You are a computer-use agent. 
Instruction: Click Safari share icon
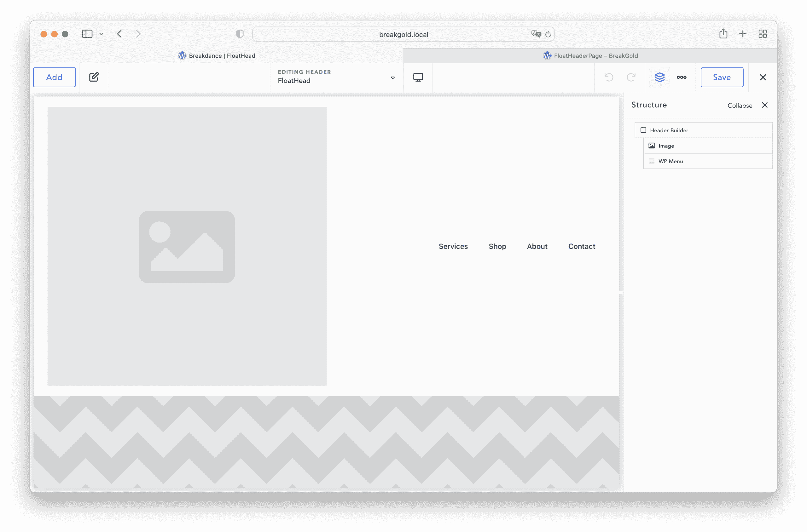click(723, 34)
